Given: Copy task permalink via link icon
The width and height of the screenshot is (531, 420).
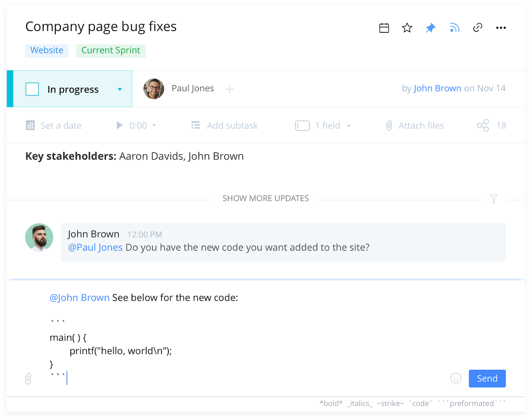Looking at the screenshot, I should (x=478, y=28).
